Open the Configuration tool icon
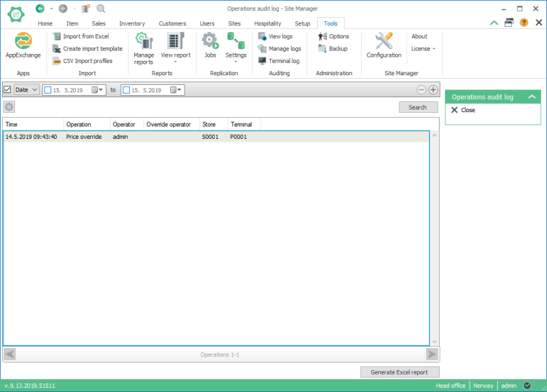Screen dimensions: 547x392 pyautogui.click(x=384, y=42)
